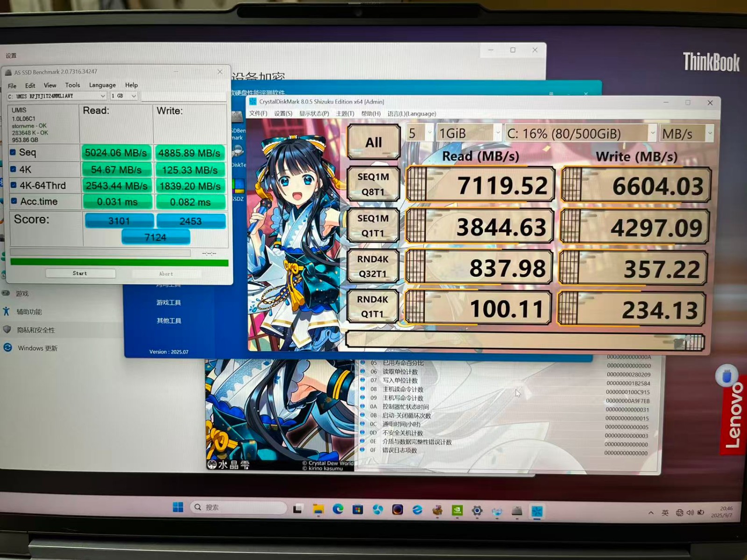Open the CrystalDiskMark MB/s unit dropdown
Viewport: 747px width, 560px height.
(686, 134)
